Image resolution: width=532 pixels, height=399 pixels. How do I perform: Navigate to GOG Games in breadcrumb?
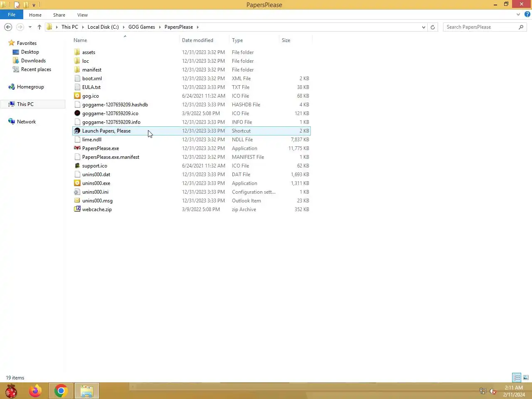142,27
